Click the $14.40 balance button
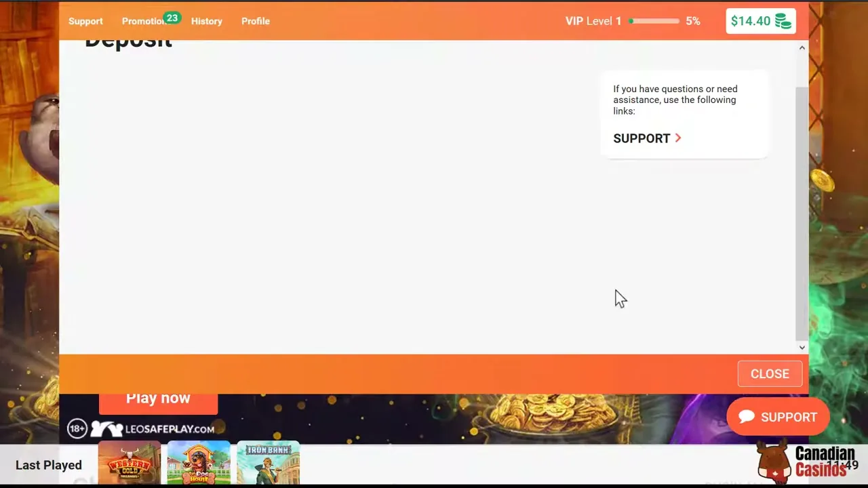Image resolution: width=868 pixels, height=488 pixels. pos(760,21)
